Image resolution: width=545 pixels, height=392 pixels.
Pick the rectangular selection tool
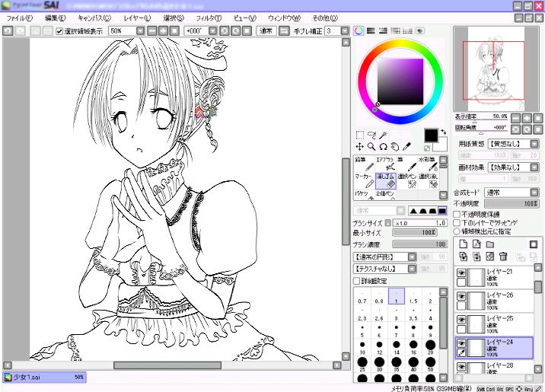tap(360, 135)
